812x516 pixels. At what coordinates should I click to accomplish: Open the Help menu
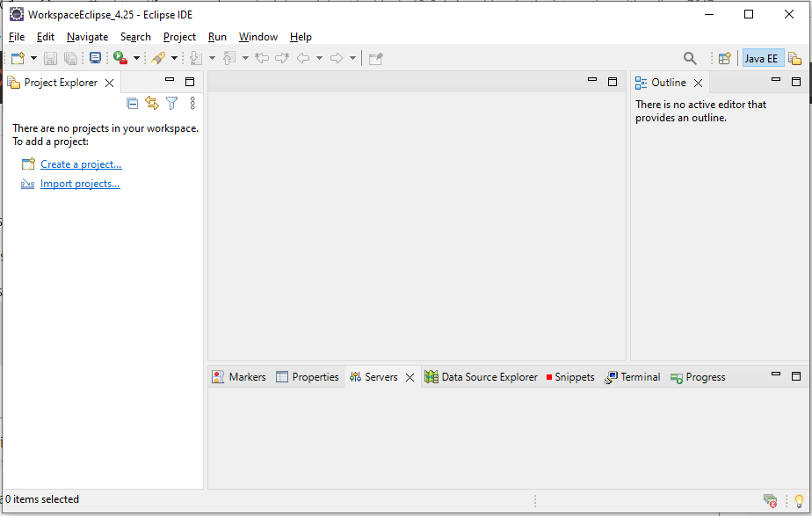[x=301, y=37]
